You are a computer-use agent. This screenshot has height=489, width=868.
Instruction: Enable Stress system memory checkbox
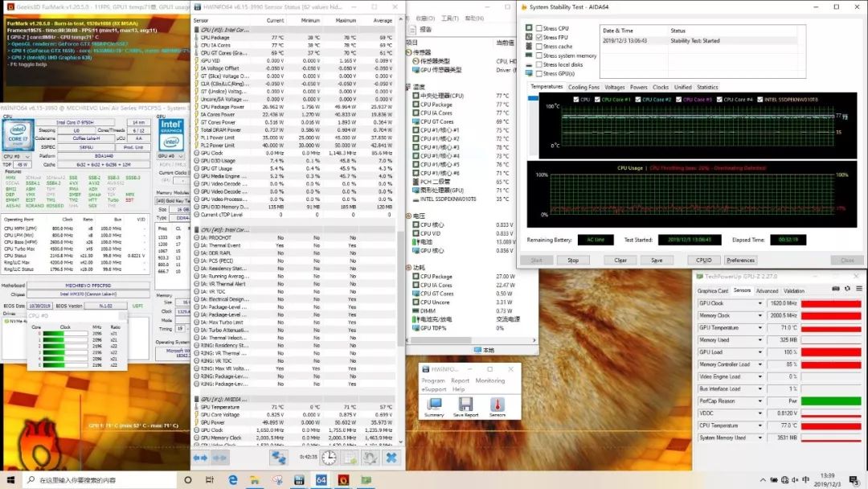tap(538, 55)
